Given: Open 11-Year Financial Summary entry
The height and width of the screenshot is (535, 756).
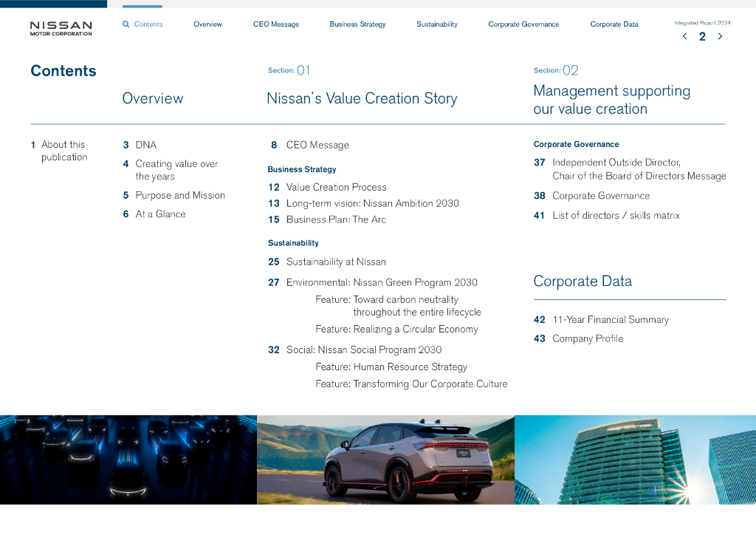Looking at the screenshot, I should [601, 320].
